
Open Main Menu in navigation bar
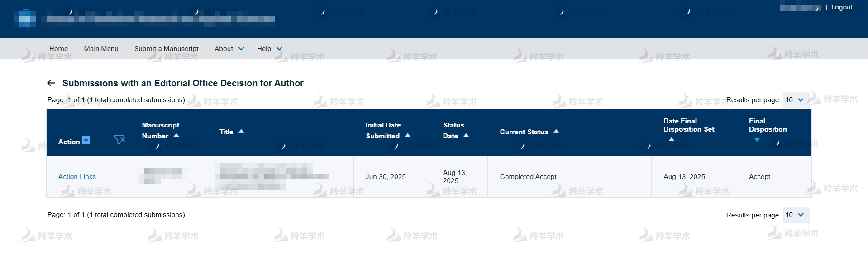(101, 49)
